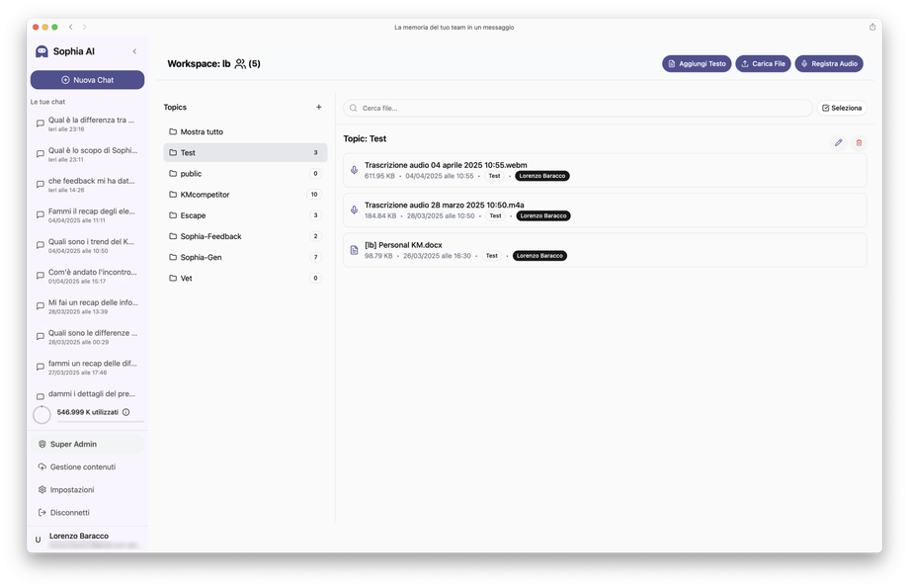Click the circular usage progress indicator
The height and width of the screenshot is (588, 909).
pyautogui.click(x=41, y=415)
